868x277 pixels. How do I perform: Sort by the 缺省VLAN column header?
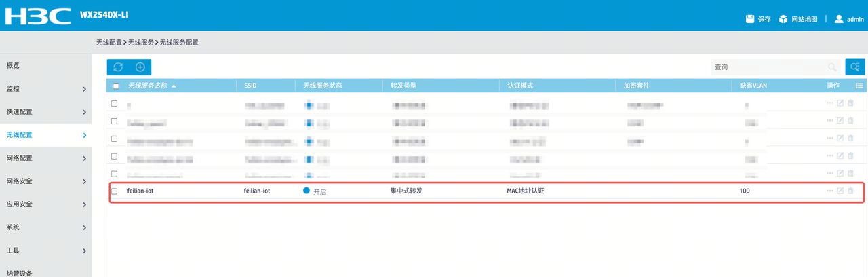coord(753,86)
